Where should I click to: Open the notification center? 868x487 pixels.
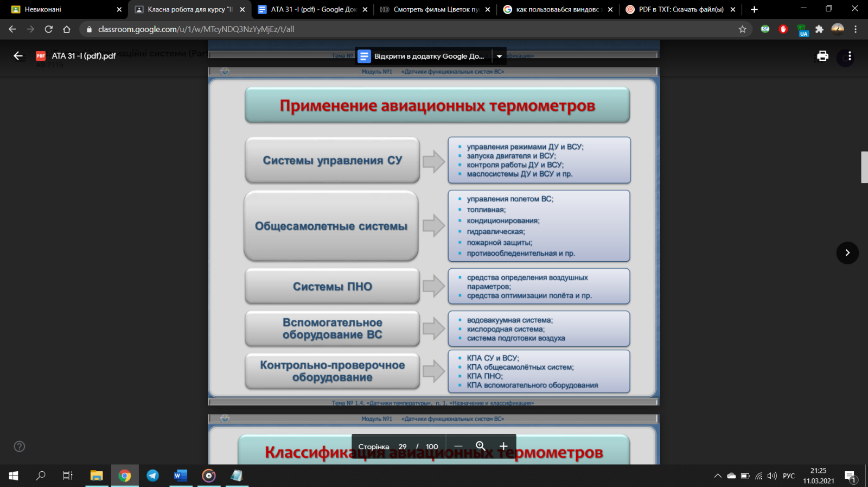tap(851, 476)
